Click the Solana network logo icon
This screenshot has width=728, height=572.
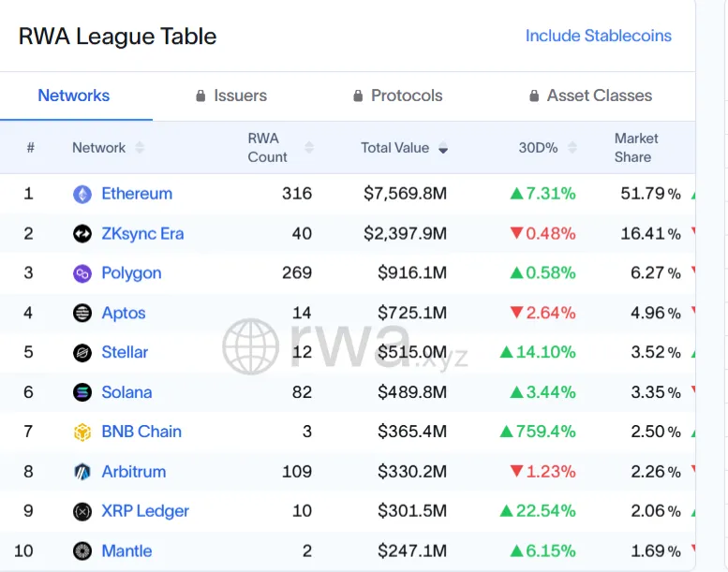pos(82,392)
